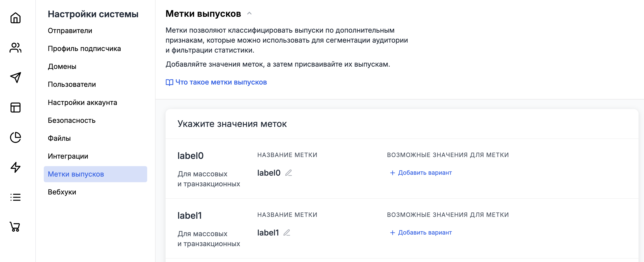Go to Отправители settings
The height and width of the screenshot is (262, 644).
70,31
